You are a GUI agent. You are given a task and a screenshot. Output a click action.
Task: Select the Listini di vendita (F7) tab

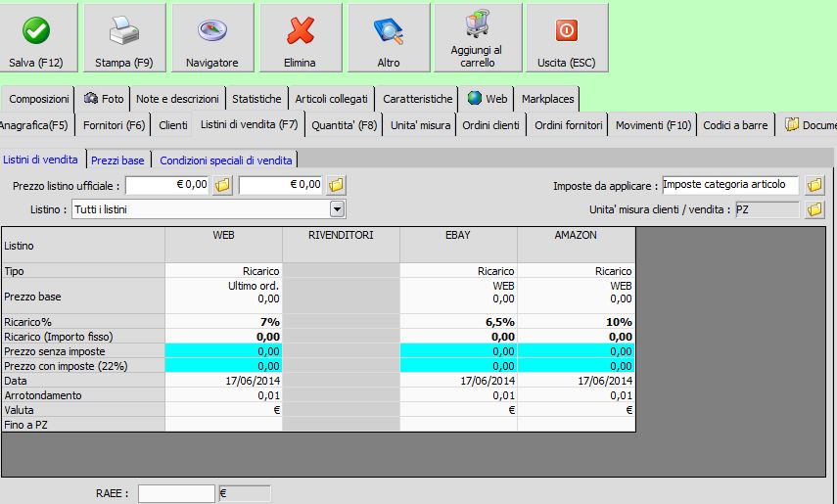(x=249, y=124)
